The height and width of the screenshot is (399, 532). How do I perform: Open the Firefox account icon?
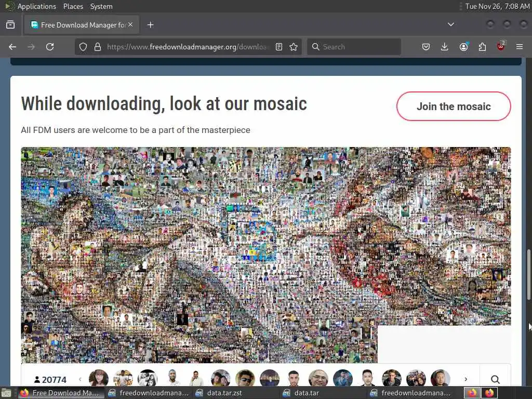coord(463,47)
